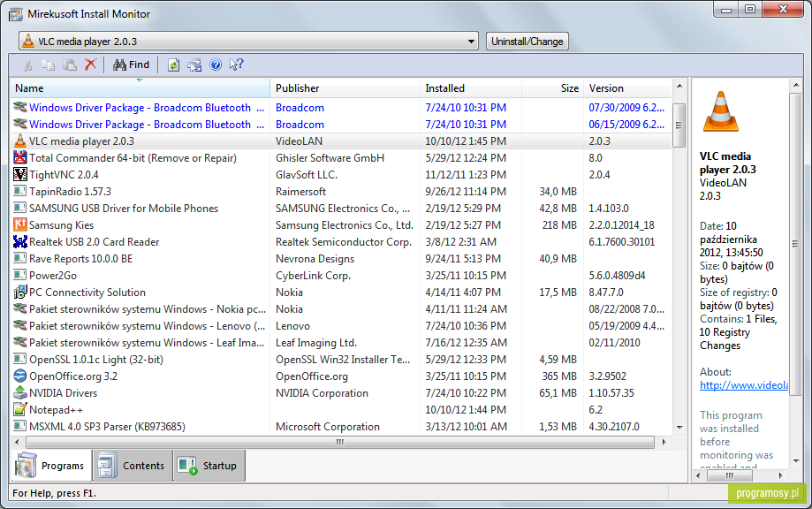Select the SAMSUNG USB Driver for Mobile Phones row
812x509 pixels.
point(341,209)
